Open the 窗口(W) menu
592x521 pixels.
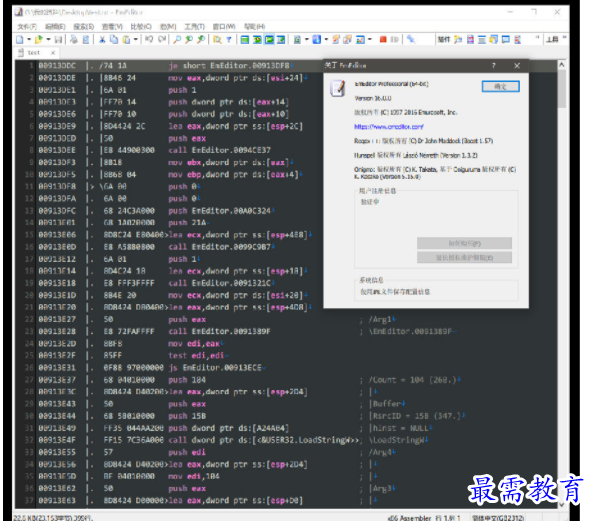coord(224,26)
